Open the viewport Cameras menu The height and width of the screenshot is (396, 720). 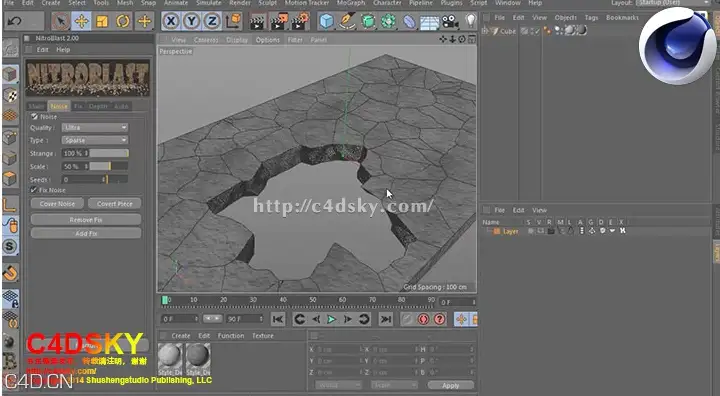click(x=206, y=40)
